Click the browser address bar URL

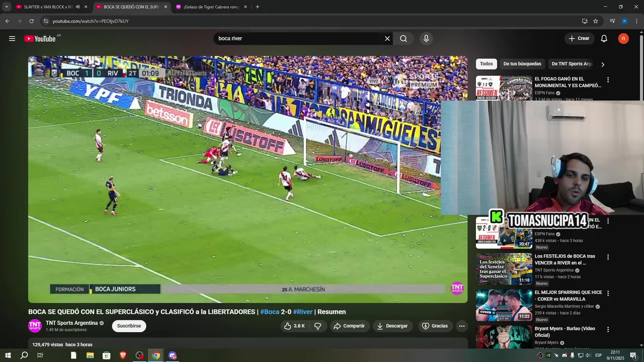(x=91, y=21)
